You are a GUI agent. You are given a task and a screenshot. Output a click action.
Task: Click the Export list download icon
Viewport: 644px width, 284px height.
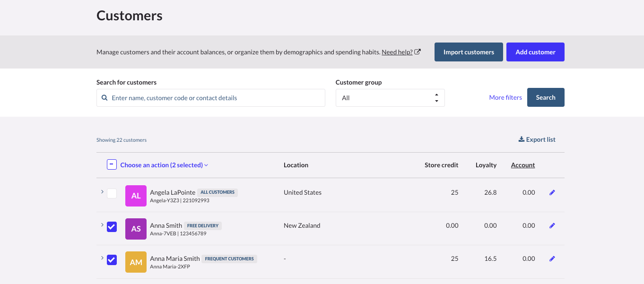[522, 139]
